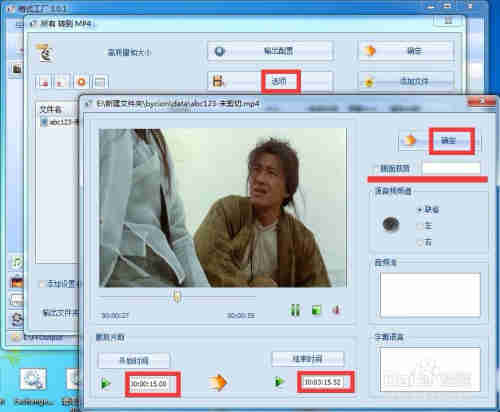This screenshot has width=500, height=412.
Task: Click the black speaker icon in source channel
Action: (x=391, y=224)
